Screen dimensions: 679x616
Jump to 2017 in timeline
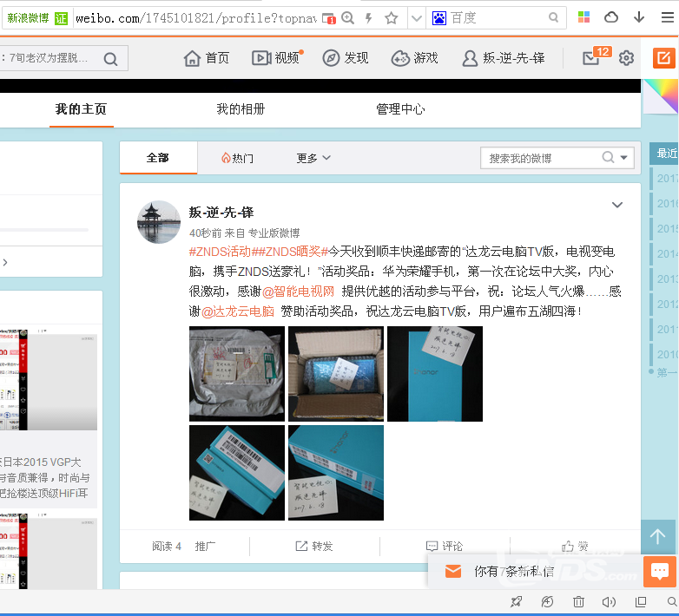click(668, 178)
